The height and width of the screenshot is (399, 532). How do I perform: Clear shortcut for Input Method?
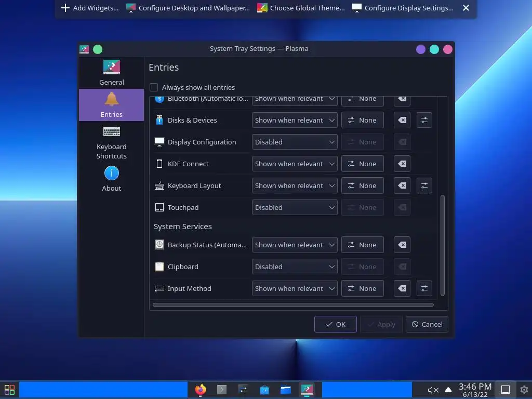pos(402,288)
